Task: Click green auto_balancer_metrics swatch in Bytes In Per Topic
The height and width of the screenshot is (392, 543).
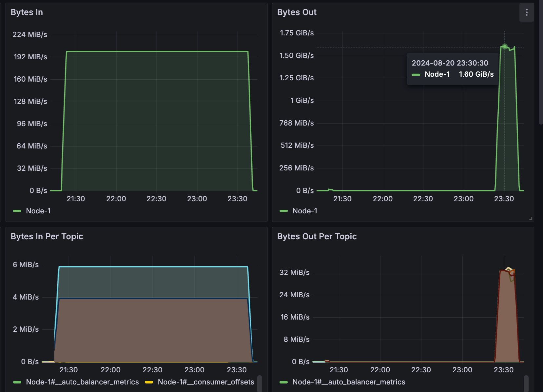Action: [17, 382]
